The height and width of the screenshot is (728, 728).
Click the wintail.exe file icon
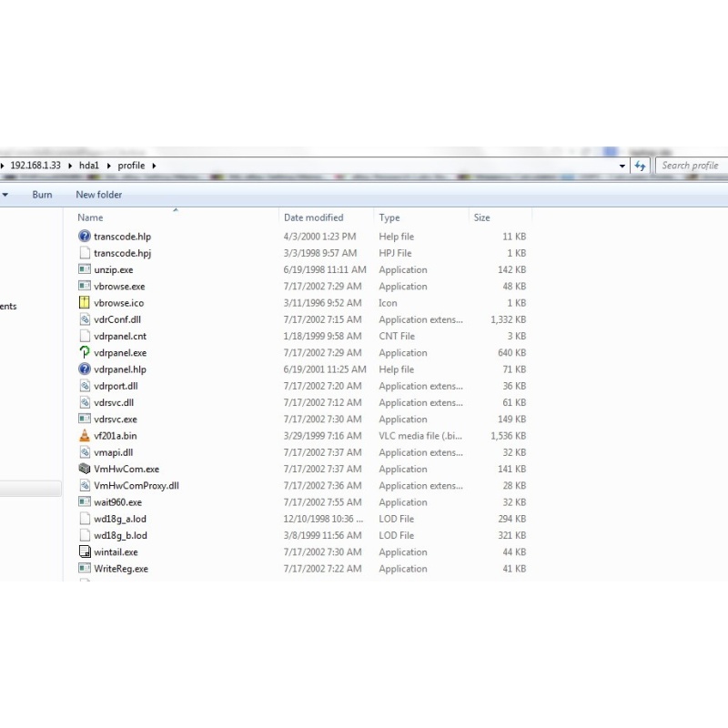85,552
